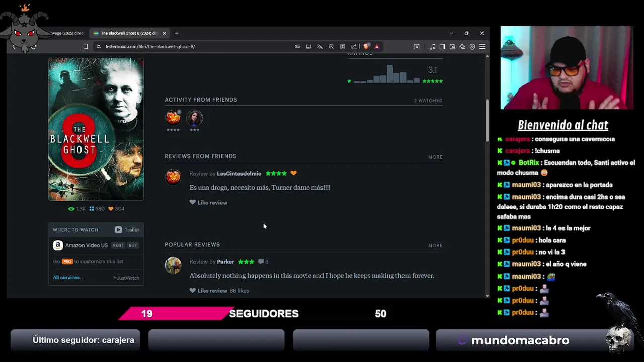Play the Trailer
The height and width of the screenshot is (362, 644).
coord(127,230)
